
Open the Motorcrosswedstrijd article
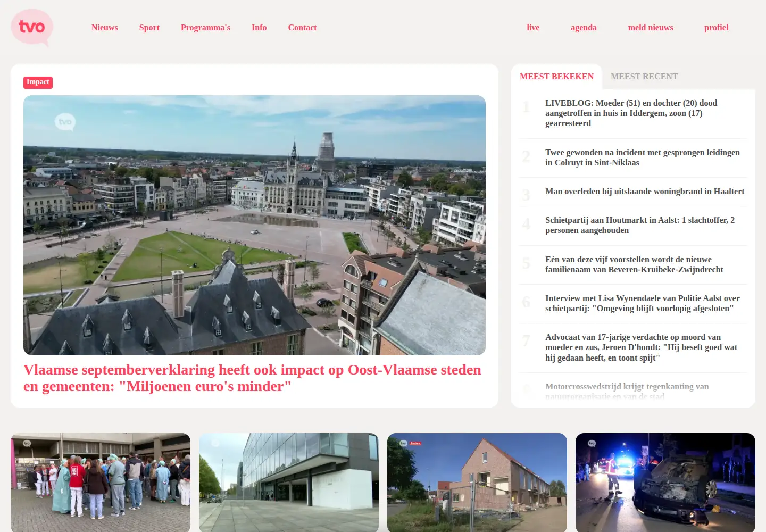[633, 391]
